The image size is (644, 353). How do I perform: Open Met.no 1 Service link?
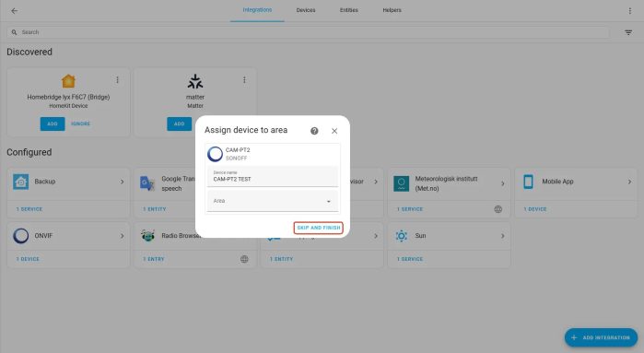(409, 209)
